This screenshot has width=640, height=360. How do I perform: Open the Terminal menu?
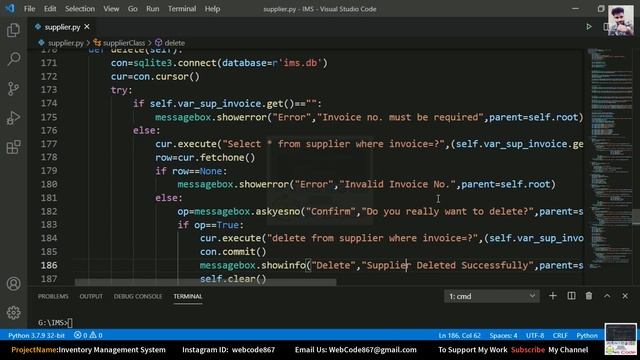click(182, 9)
